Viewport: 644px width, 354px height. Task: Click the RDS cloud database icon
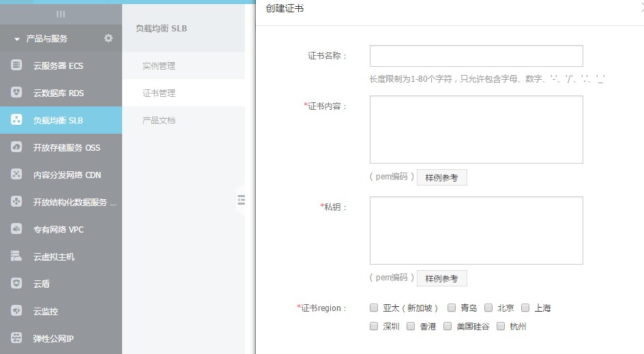point(16,93)
